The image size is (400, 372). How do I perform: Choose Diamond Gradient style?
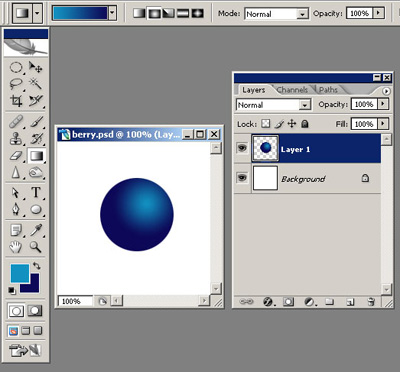pos(198,13)
